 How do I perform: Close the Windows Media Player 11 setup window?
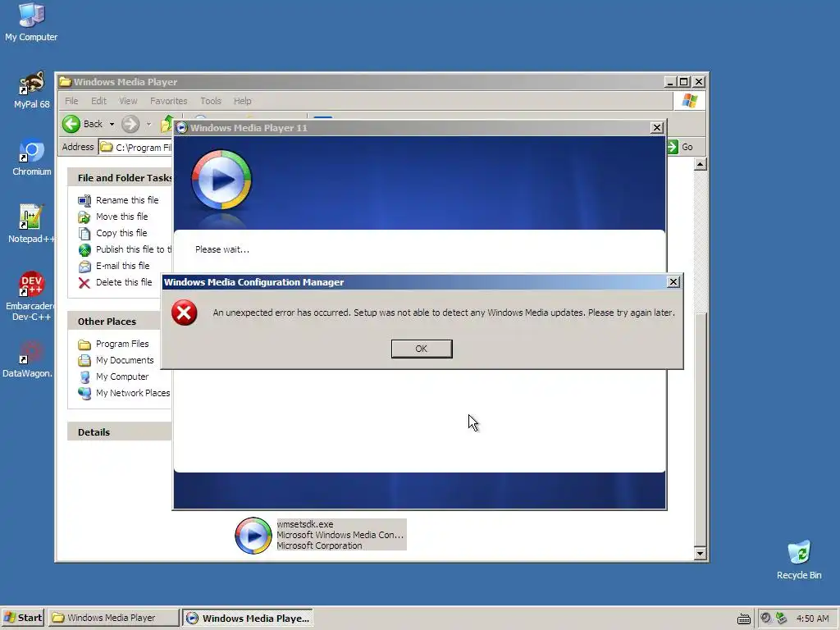657,127
